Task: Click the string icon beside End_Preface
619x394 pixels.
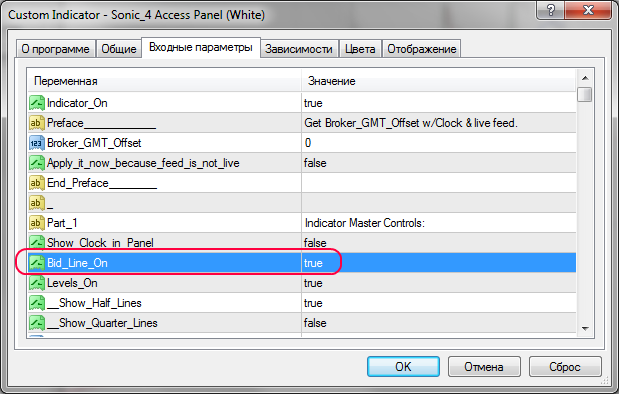Action: (37, 183)
